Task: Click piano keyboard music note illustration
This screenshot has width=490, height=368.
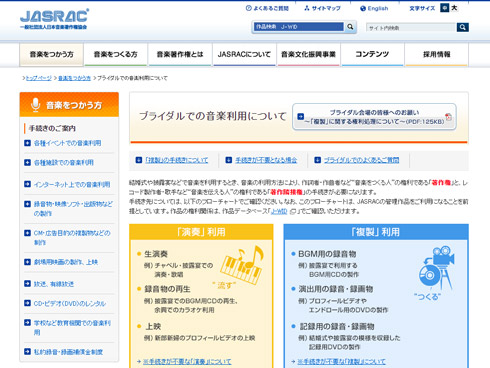Action: coord(242,265)
